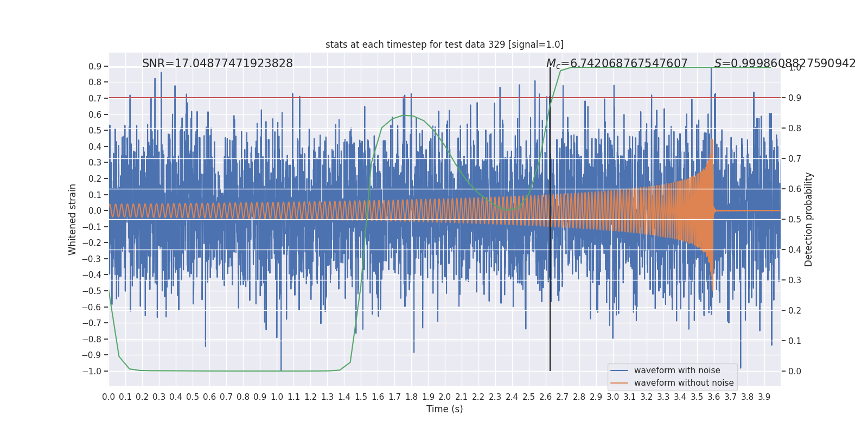Click the 'waveform without noise' legend label

(684, 383)
